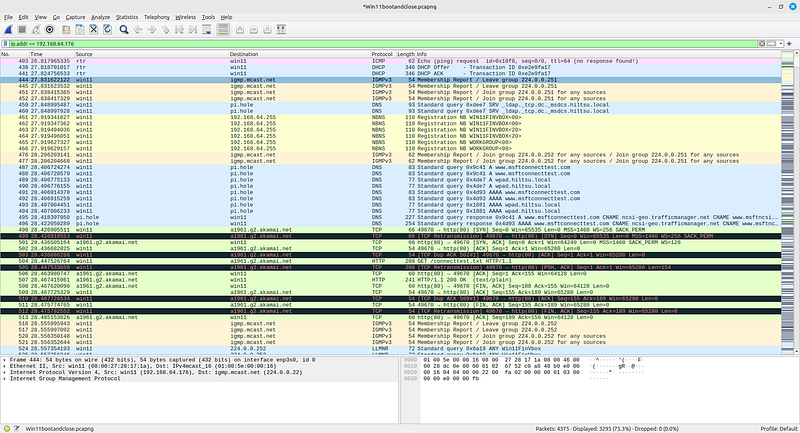Open a capture file
The height and width of the screenshot is (433, 800).
coord(66,30)
